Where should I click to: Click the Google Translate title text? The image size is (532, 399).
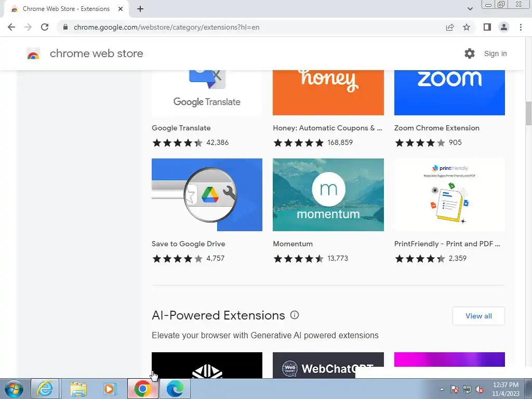click(181, 128)
